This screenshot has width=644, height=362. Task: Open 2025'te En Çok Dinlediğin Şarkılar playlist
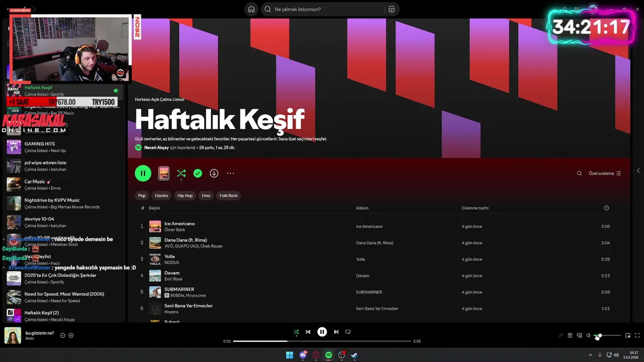click(64, 279)
